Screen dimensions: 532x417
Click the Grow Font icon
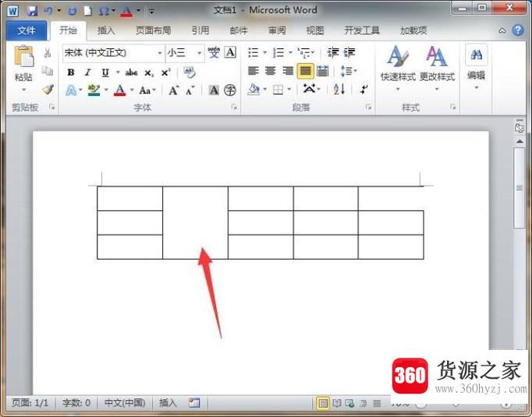[174, 90]
